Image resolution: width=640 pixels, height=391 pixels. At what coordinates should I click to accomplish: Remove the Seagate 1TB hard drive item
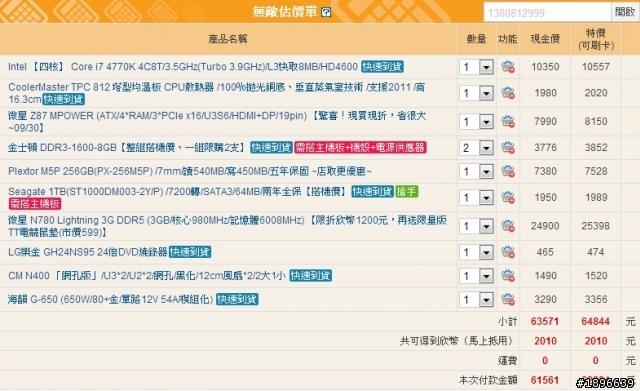point(508,198)
